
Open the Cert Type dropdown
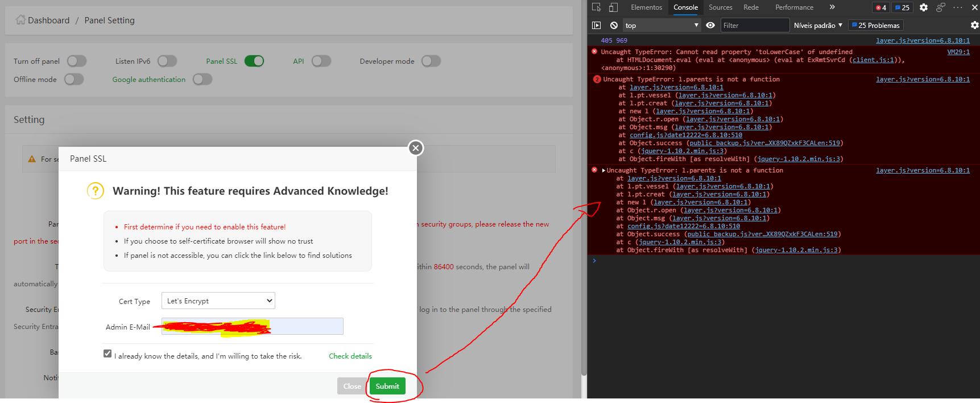218,301
